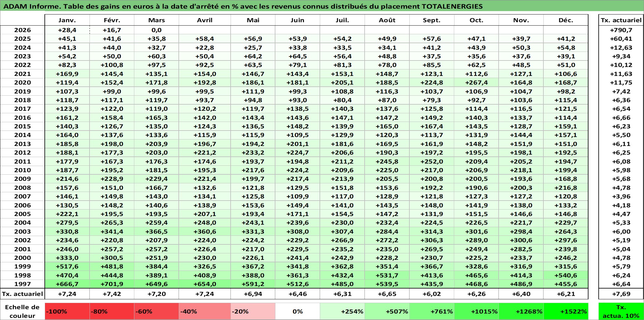
Task: Select the 'Févr.' column header
Action: click(112, 20)
